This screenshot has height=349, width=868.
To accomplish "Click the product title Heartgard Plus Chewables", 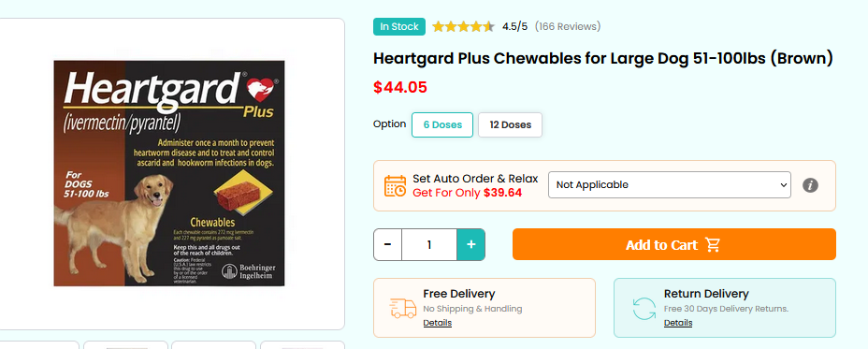I will pyautogui.click(x=603, y=58).
